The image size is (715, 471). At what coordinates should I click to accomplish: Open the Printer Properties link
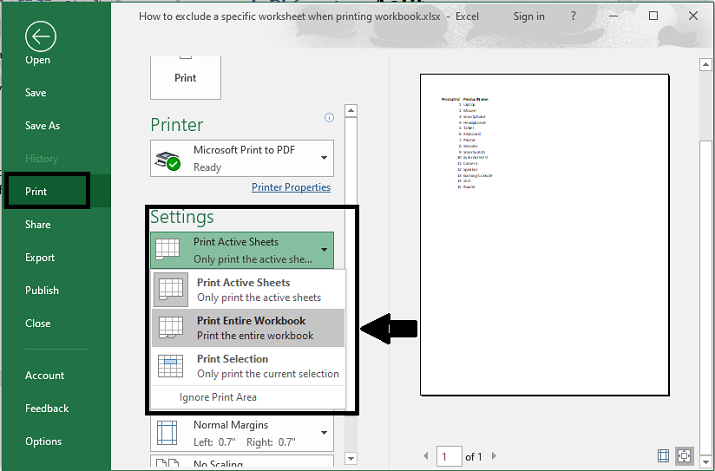291,187
